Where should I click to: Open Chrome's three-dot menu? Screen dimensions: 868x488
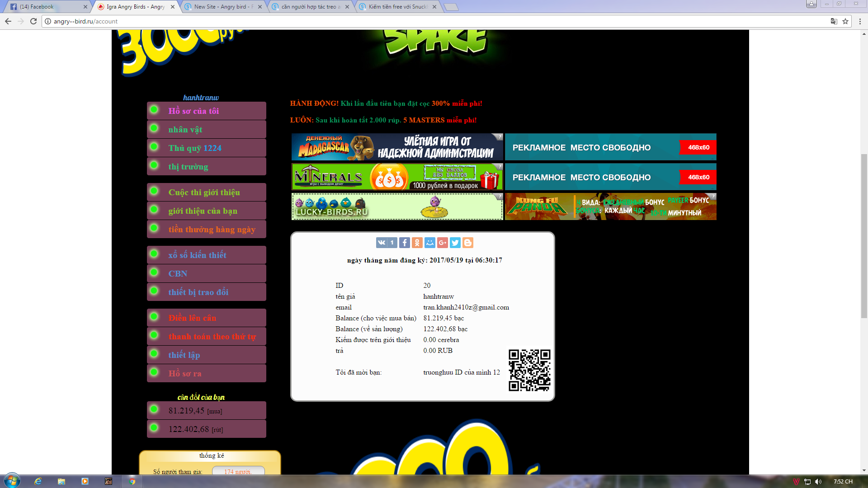pos(860,21)
